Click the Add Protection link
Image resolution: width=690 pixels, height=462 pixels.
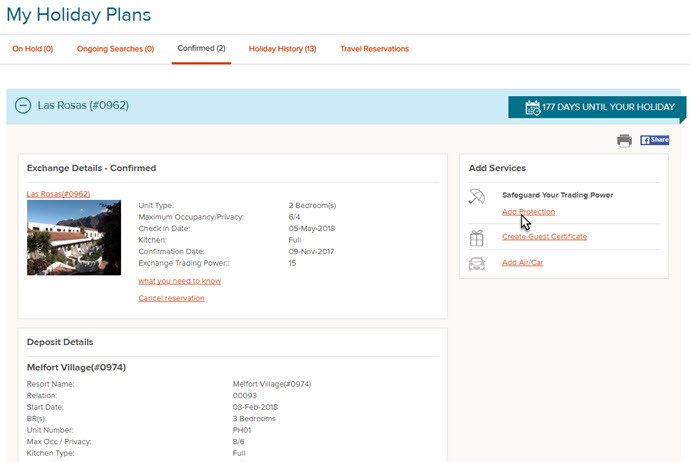click(529, 212)
